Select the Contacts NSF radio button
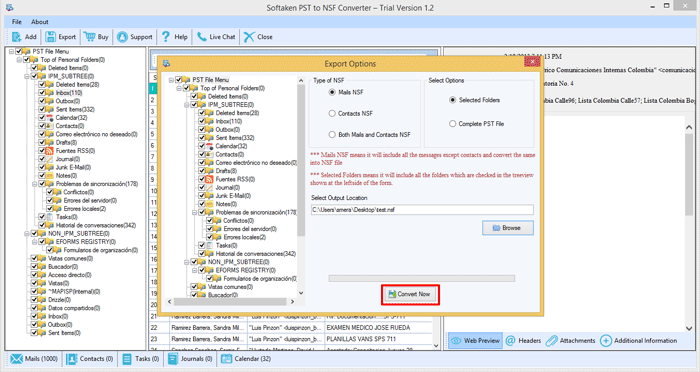 pyautogui.click(x=332, y=113)
